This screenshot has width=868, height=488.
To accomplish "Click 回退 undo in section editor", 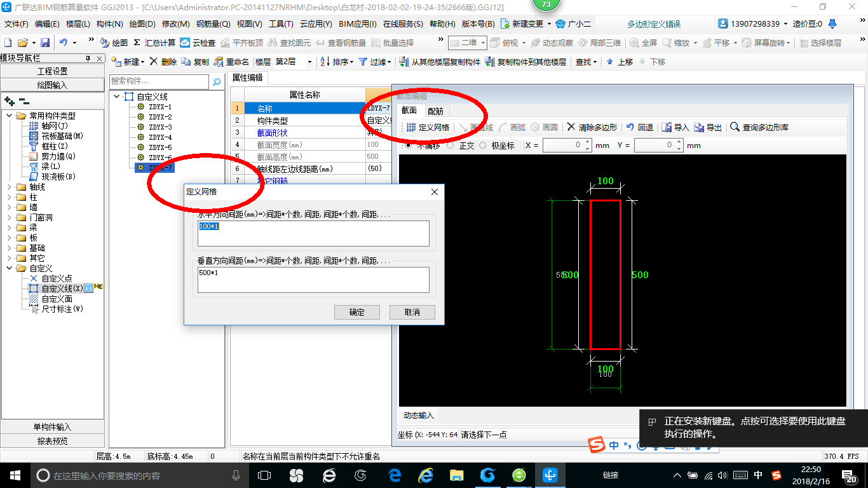I will click(x=639, y=127).
